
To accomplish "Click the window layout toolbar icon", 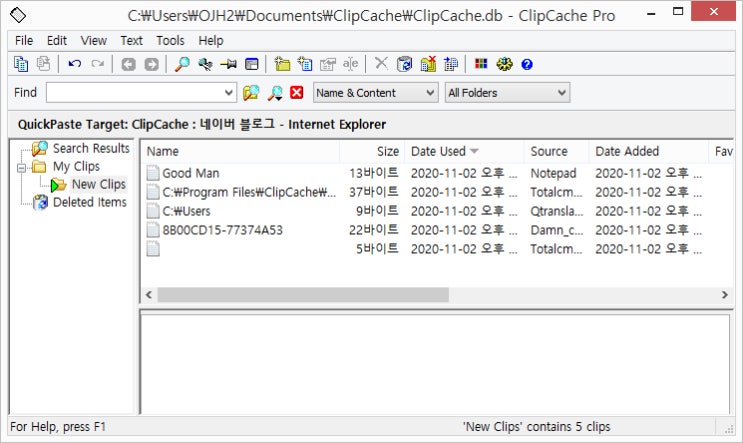I will pyautogui.click(x=252, y=64).
